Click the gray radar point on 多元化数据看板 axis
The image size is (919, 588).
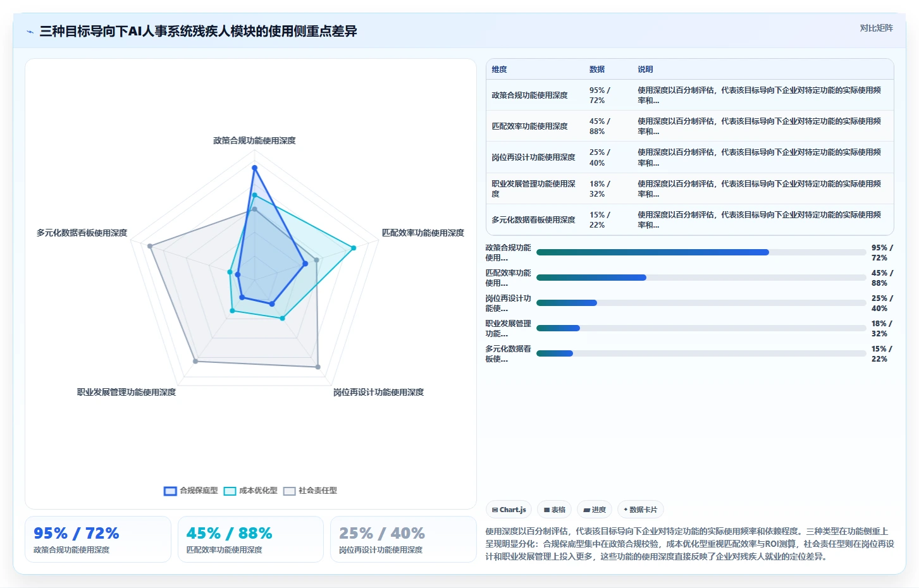pos(150,246)
